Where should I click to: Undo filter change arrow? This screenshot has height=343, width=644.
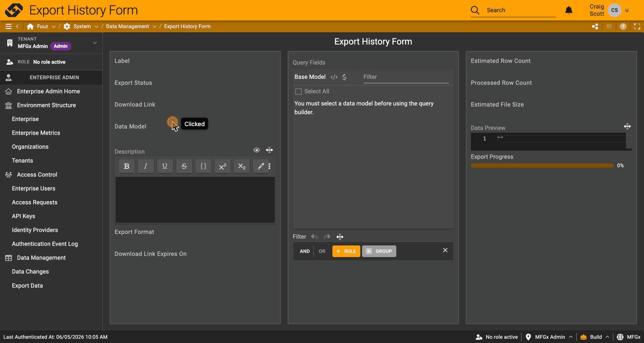click(x=314, y=237)
